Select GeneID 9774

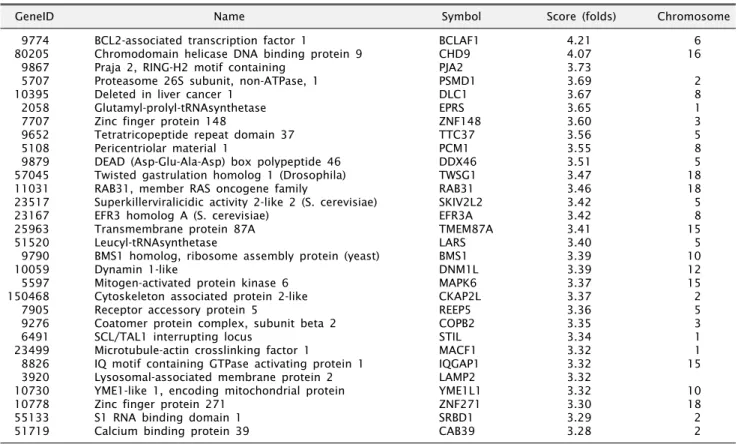35,41
